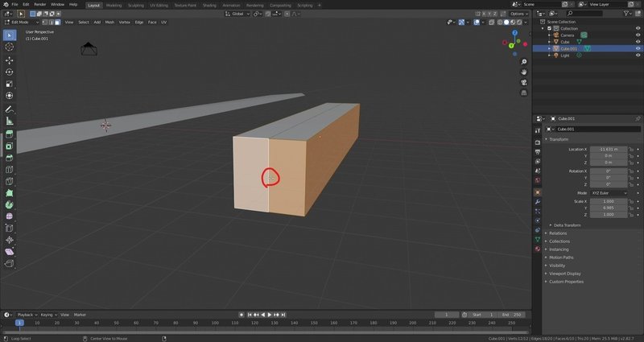Viewport: 644px width, 342px height.
Task: Open the Keying popover in timeline
Action: click(x=48, y=315)
